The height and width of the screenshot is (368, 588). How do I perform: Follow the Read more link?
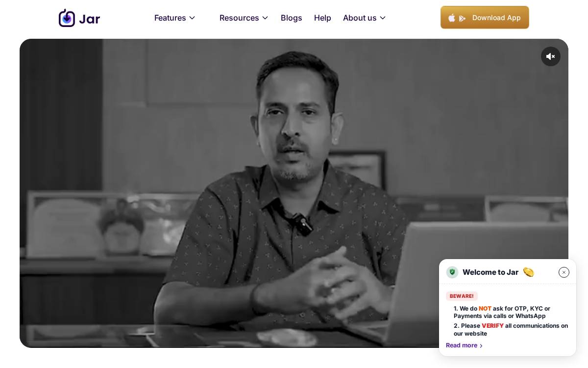[x=465, y=345]
